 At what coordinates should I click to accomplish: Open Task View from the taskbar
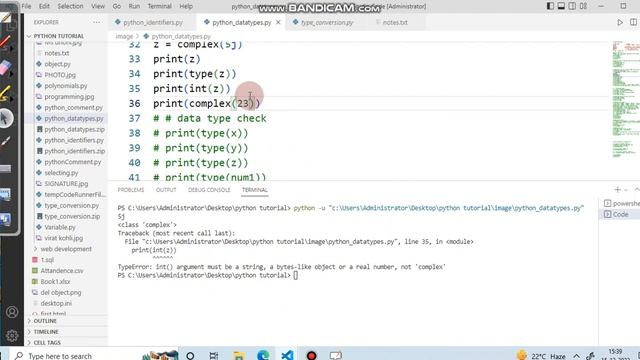pyautogui.click(x=213, y=356)
